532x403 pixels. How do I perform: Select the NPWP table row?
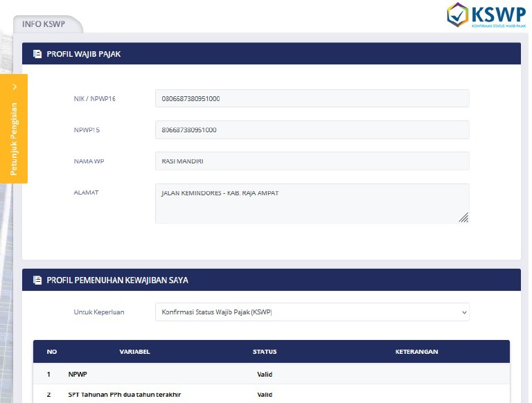tap(271, 375)
